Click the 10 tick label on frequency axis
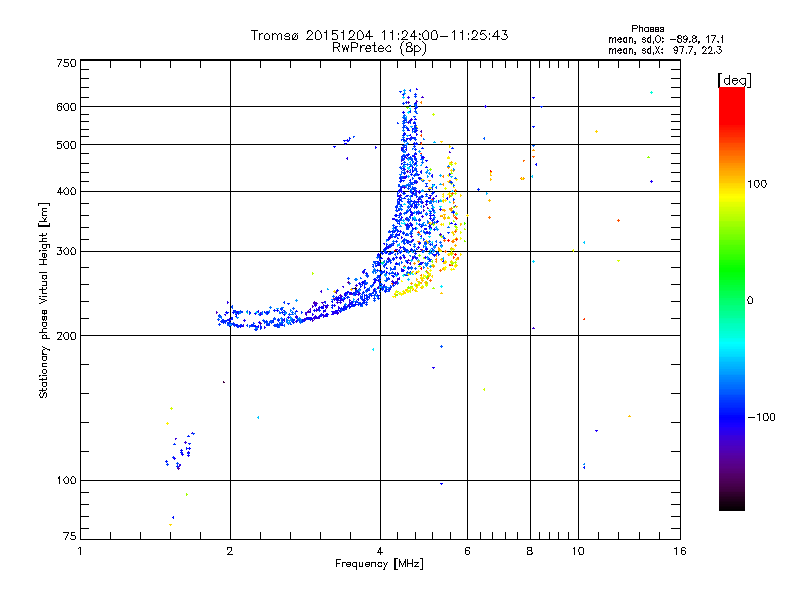This screenshot has width=800, height=600. [x=578, y=551]
